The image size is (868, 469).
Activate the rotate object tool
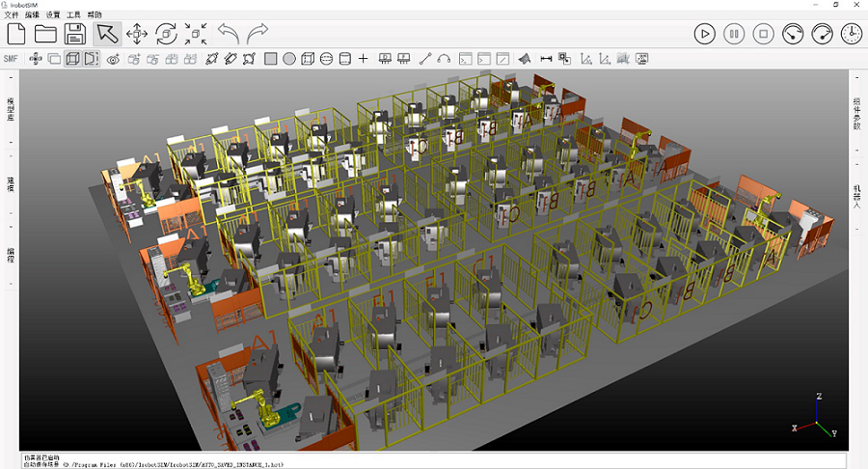166,34
